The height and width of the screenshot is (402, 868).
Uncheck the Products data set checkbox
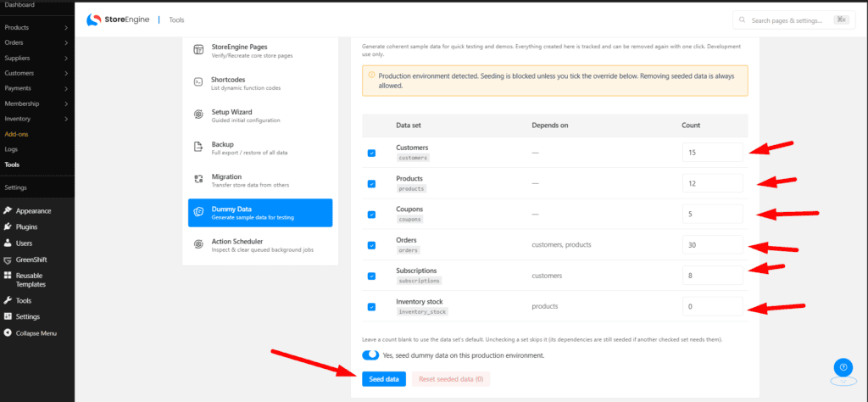point(371,184)
